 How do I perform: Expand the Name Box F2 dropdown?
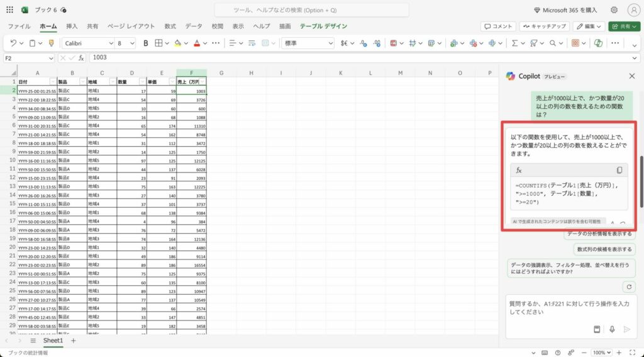(x=51, y=58)
